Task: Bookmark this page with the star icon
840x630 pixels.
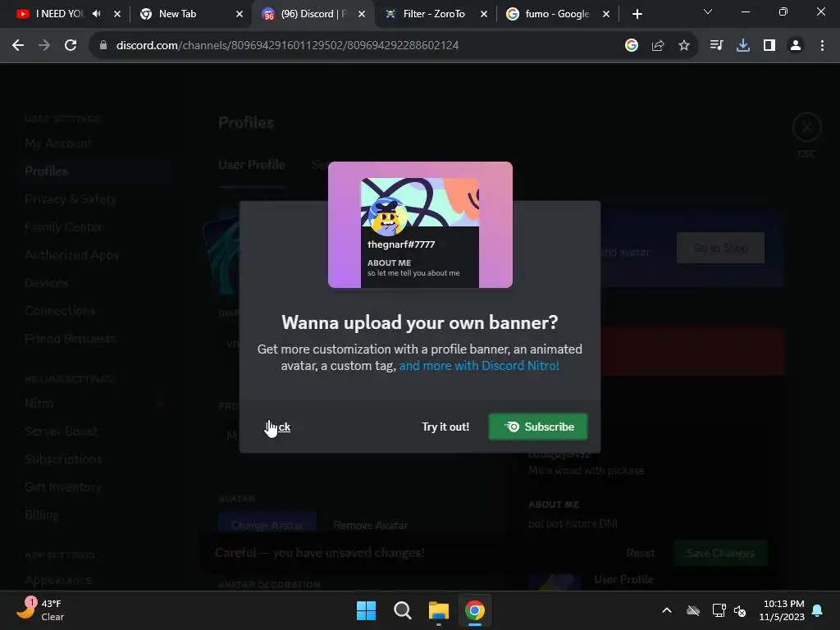Action: pos(684,46)
